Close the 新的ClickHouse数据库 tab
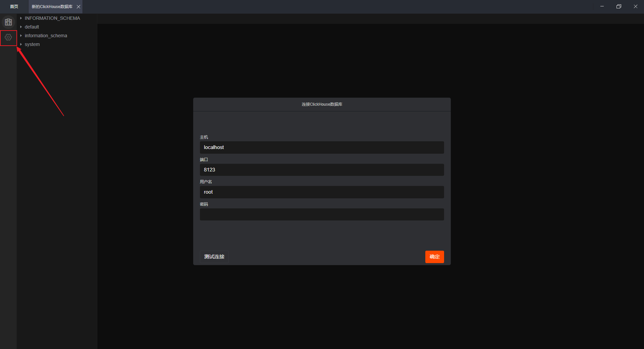Image resolution: width=644 pixels, height=349 pixels. click(78, 7)
